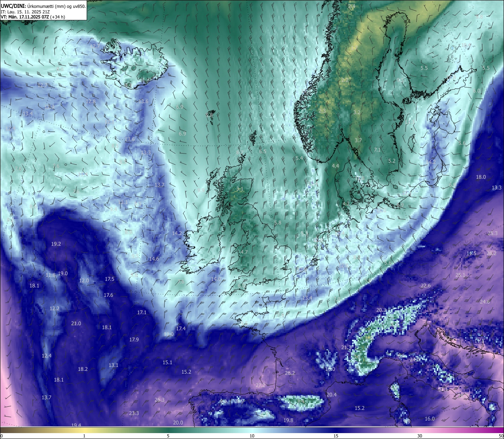
Task: Click the '5' tick label on the color scale
Action: (x=168, y=436)
